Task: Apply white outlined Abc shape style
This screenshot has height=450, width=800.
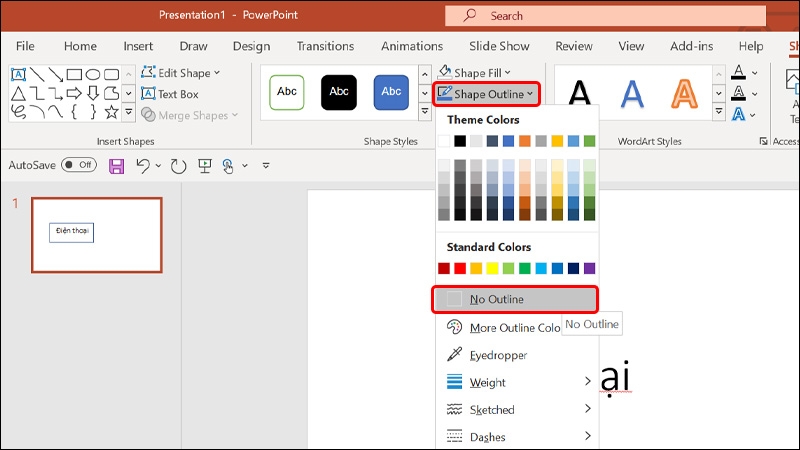Action: coord(287,92)
